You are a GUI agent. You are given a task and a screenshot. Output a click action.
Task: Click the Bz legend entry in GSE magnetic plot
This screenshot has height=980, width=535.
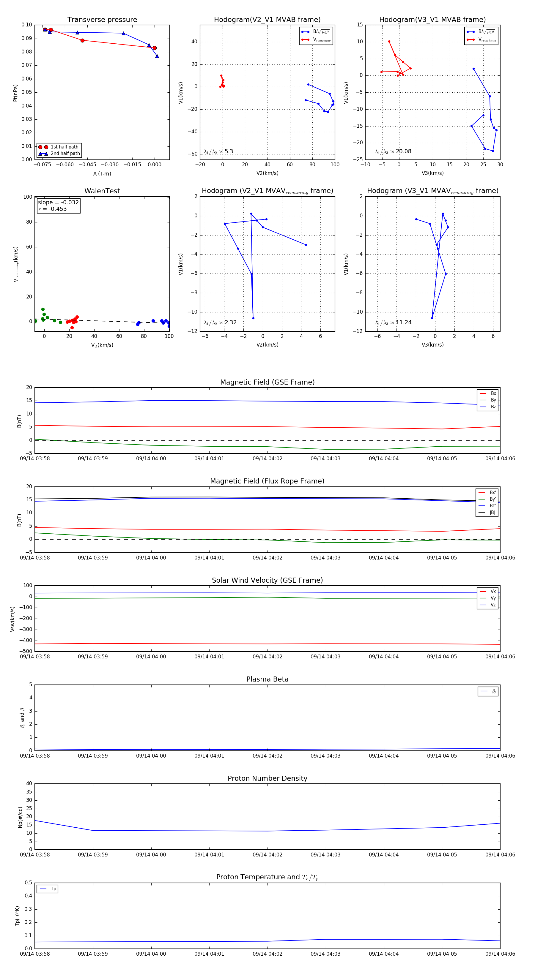pos(488,407)
